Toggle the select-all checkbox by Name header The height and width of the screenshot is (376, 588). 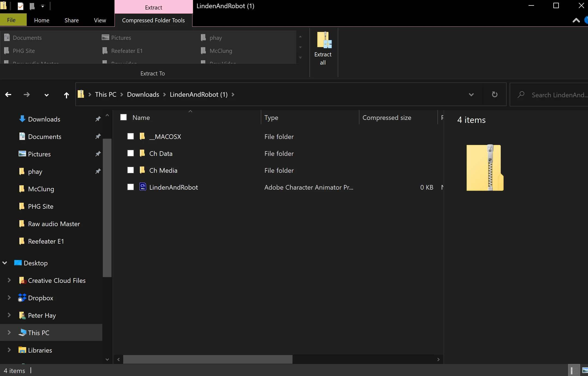tap(123, 117)
